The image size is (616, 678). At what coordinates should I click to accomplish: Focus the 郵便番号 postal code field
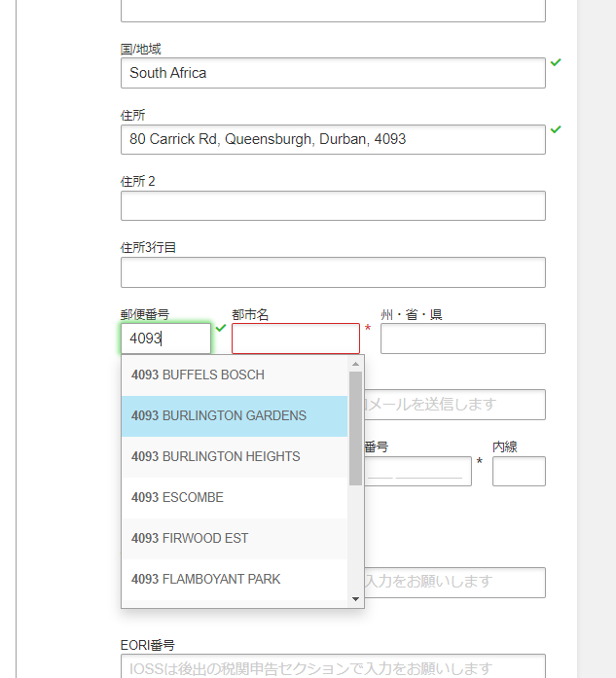tap(165, 339)
